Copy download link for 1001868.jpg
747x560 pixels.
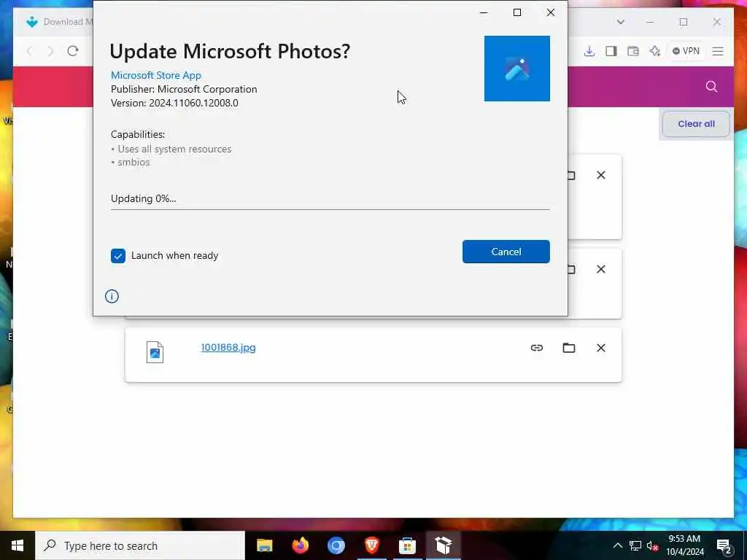pos(537,348)
